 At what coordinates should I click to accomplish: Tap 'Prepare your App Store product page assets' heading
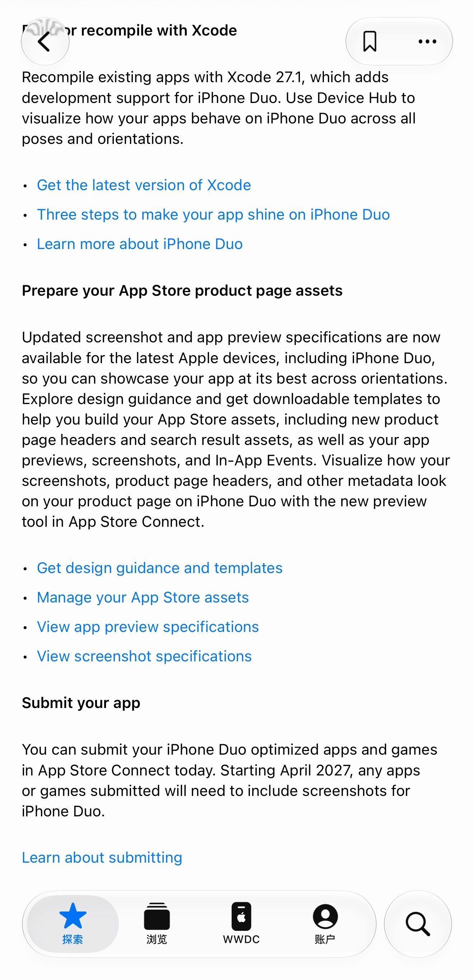click(182, 290)
